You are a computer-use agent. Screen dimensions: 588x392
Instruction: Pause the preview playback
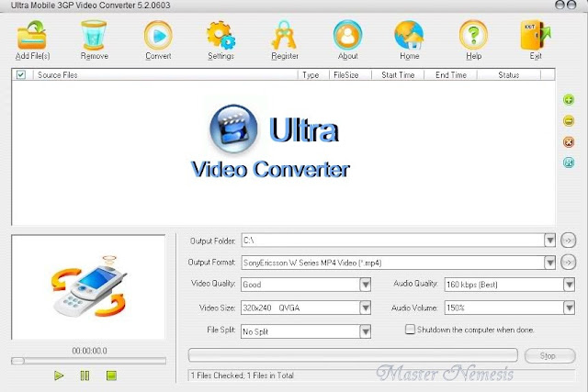coord(85,375)
